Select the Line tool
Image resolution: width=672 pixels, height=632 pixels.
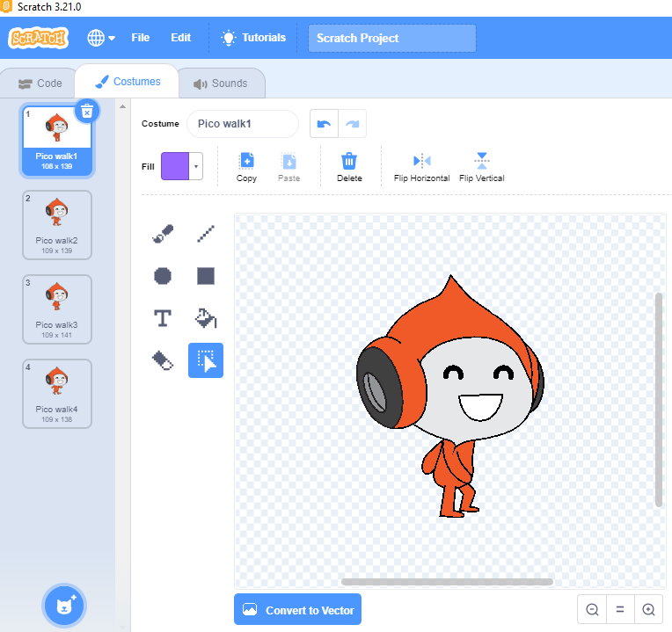206,234
